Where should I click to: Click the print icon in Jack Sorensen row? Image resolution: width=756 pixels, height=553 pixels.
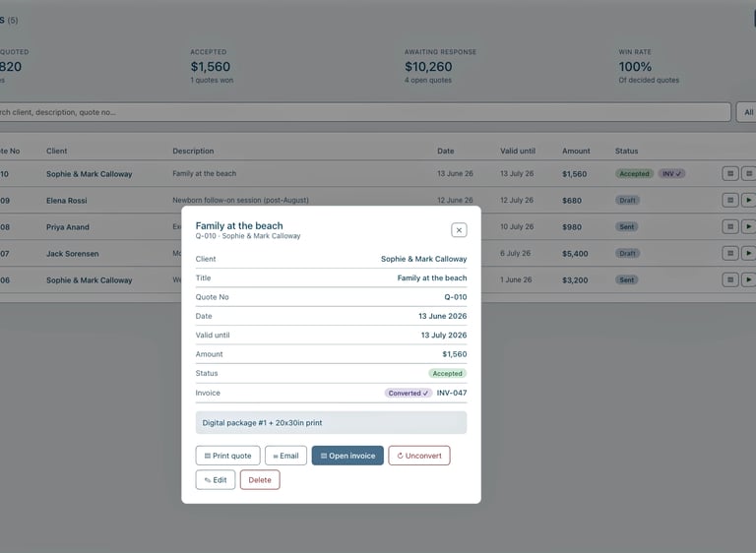(730, 253)
